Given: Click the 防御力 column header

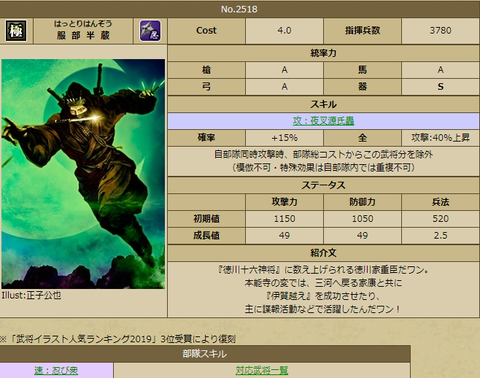Looking at the screenshot, I should tap(362, 202).
